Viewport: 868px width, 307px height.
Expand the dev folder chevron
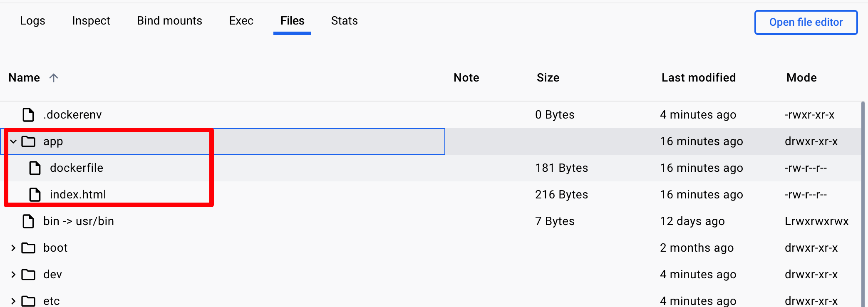(x=13, y=275)
